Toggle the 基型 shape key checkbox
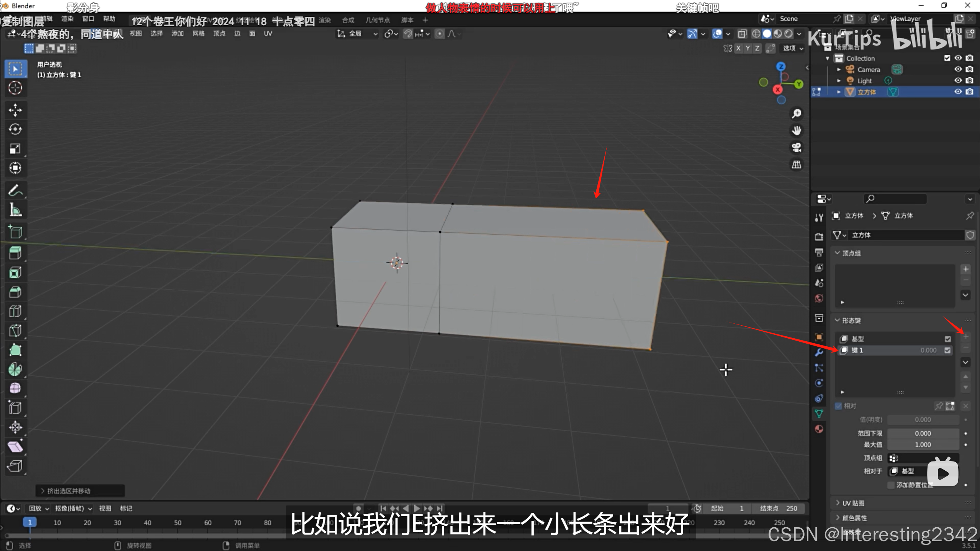Image resolution: width=980 pixels, height=551 pixels. [x=947, y=339]
